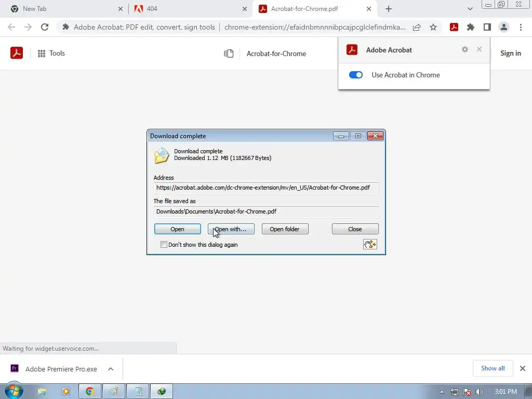Click the envelope download icon in dialog
532x399 pixels.
coord(162,155)
